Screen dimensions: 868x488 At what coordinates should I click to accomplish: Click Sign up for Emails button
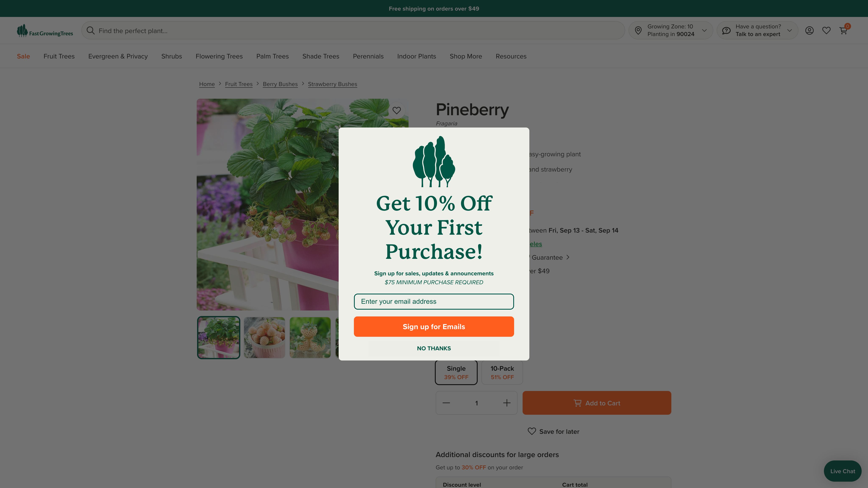click(x=434, y=327)
